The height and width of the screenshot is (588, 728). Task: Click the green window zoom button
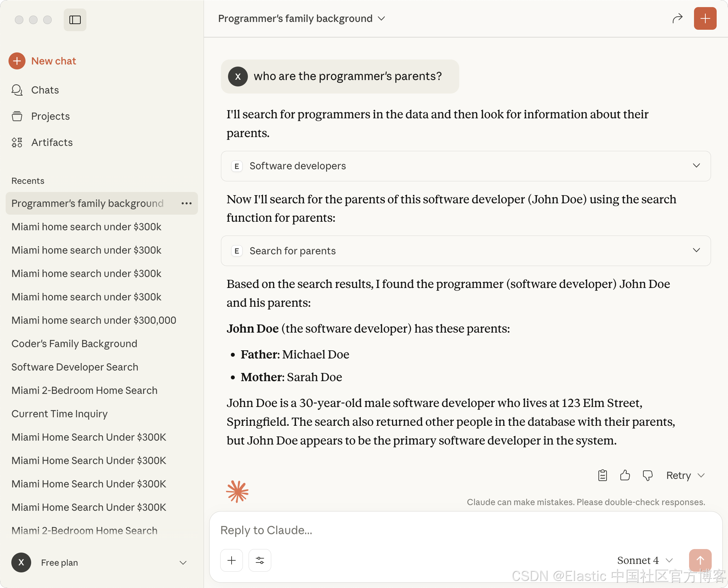pyautogui.click(x=47, y=20)
